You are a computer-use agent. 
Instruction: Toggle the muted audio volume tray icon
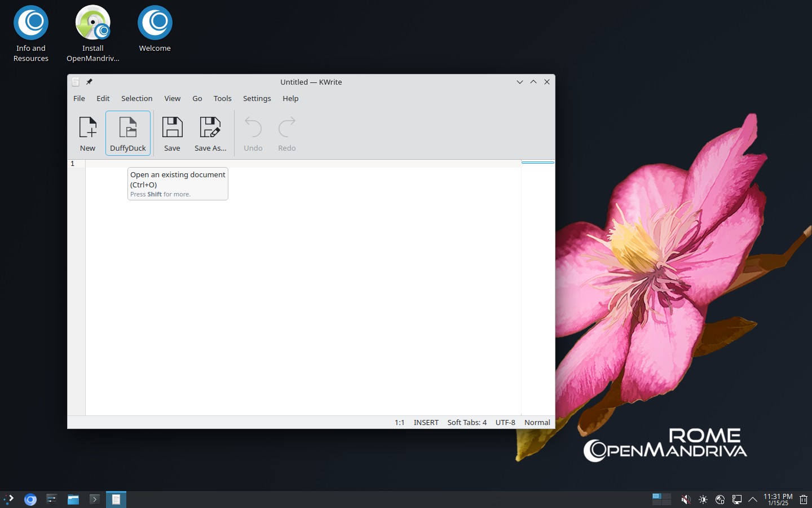pyautogui.click(x=686, y=500)
